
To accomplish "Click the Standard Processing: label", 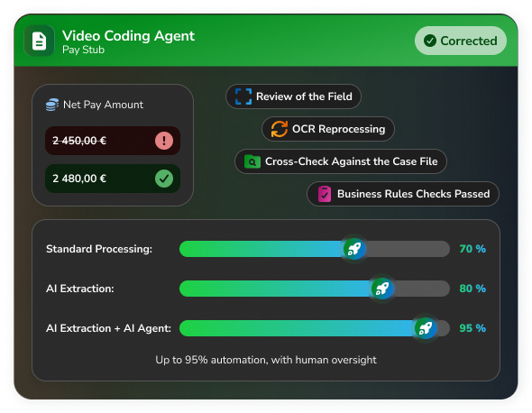I will 99,249.
